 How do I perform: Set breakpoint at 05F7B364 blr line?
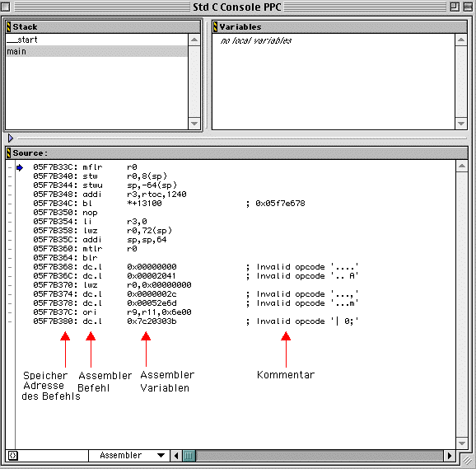10,258
